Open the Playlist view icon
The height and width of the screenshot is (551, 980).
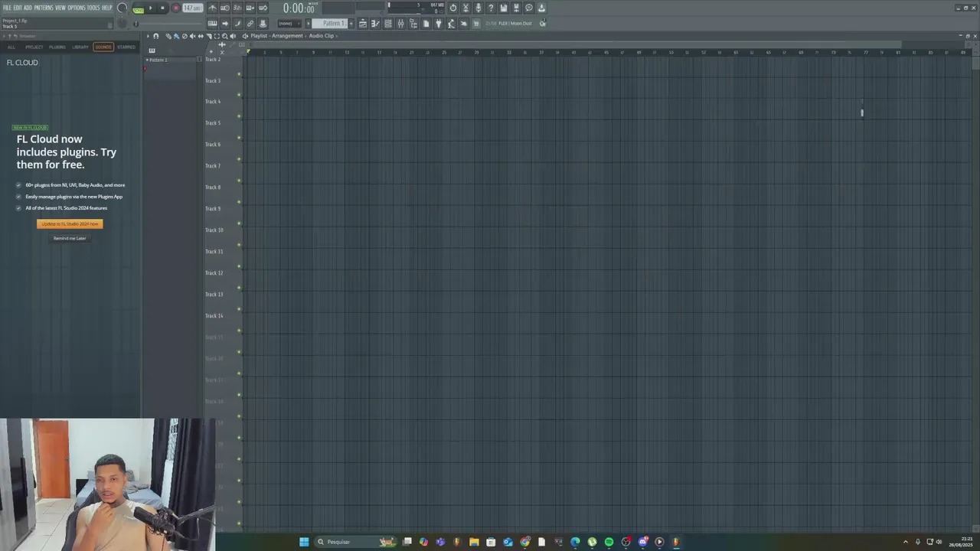pyautogui.click(x=363, y=23)
